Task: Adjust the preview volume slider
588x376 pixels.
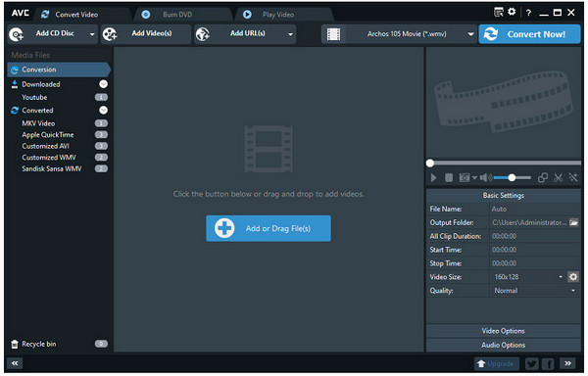Action: (x=512, y=178)
